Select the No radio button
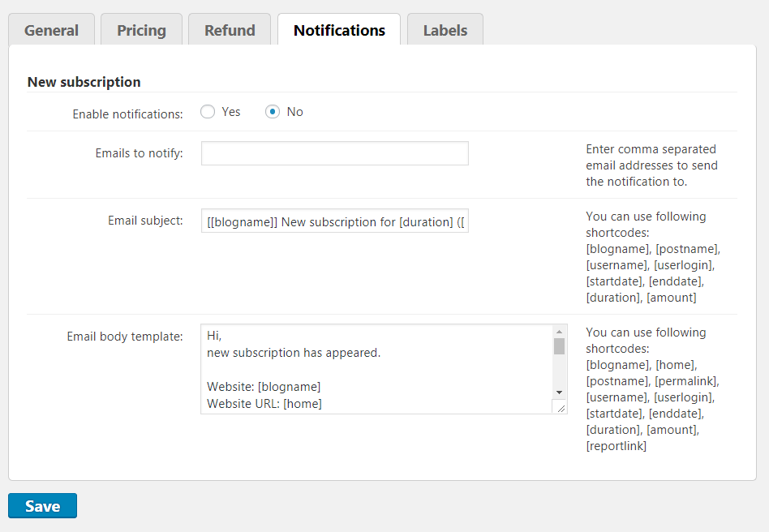 point(273,112)
